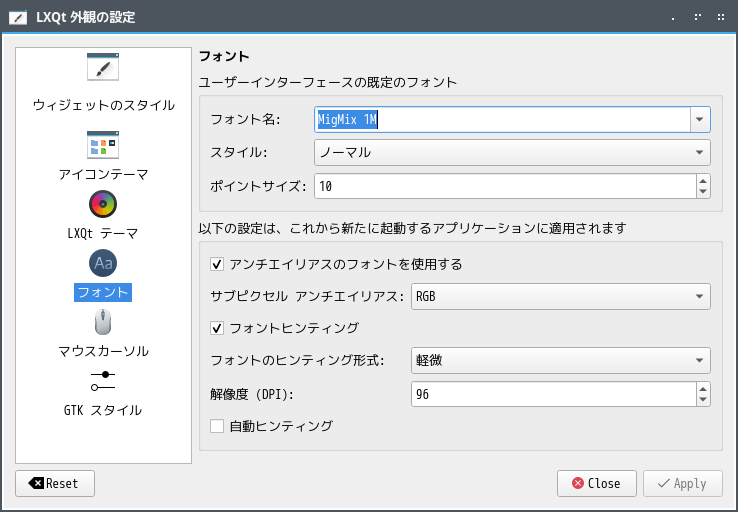Click the red X icon on Close

[578, 483]
